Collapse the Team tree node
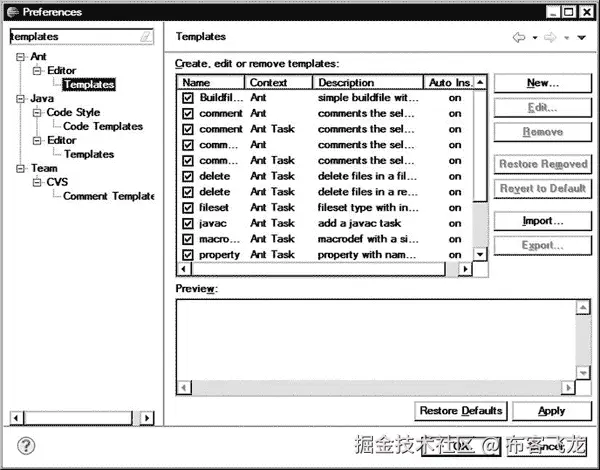This screenshot has height=470, width=600. coord(20,168)
